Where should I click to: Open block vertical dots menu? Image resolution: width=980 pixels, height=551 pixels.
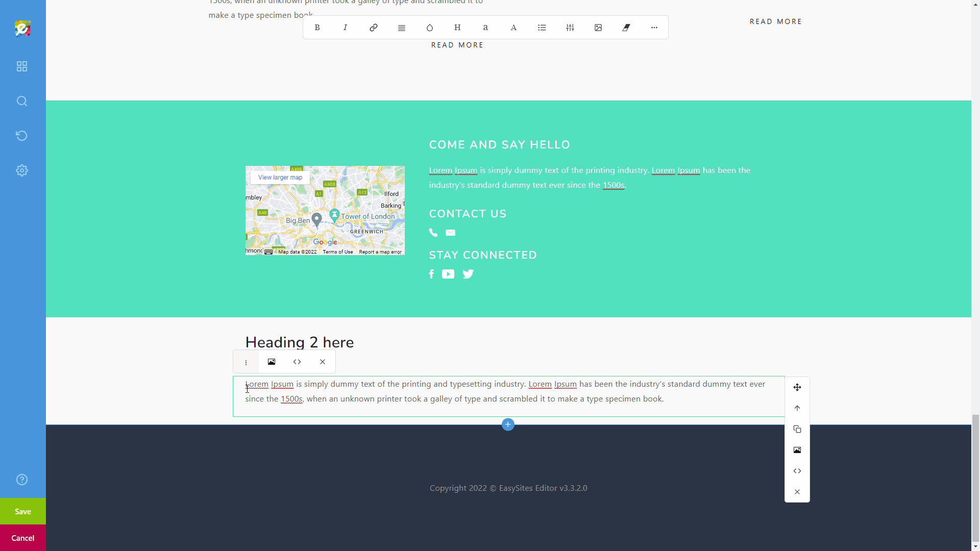(246, 362)
